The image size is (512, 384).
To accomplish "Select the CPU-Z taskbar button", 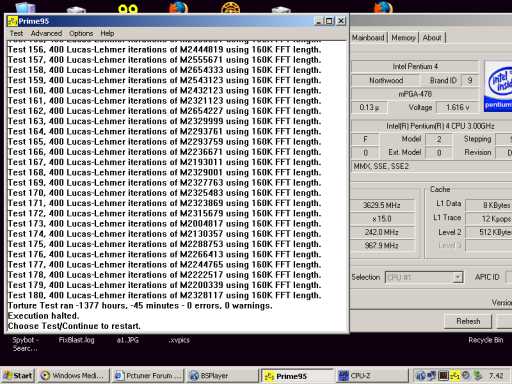I will [x=371, y=376].
